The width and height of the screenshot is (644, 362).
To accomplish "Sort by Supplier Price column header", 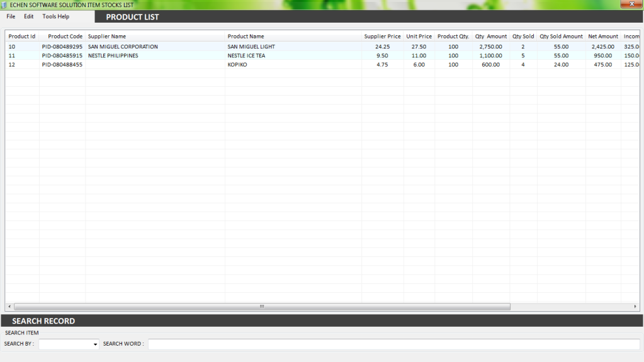I will click(x=382, y=36).
